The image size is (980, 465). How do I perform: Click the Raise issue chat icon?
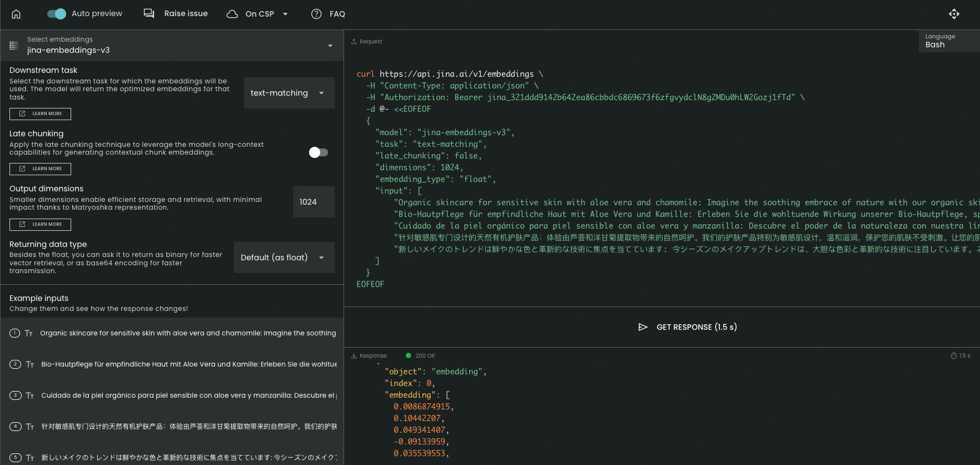[149, 13]
